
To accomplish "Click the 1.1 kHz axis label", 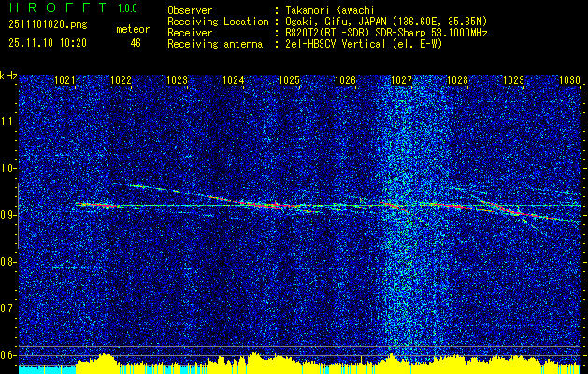I will [7, 122].
